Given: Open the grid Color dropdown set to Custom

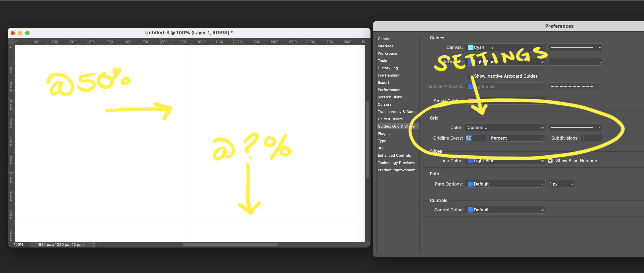Looking at the screenshot, I should click(505, 127).
